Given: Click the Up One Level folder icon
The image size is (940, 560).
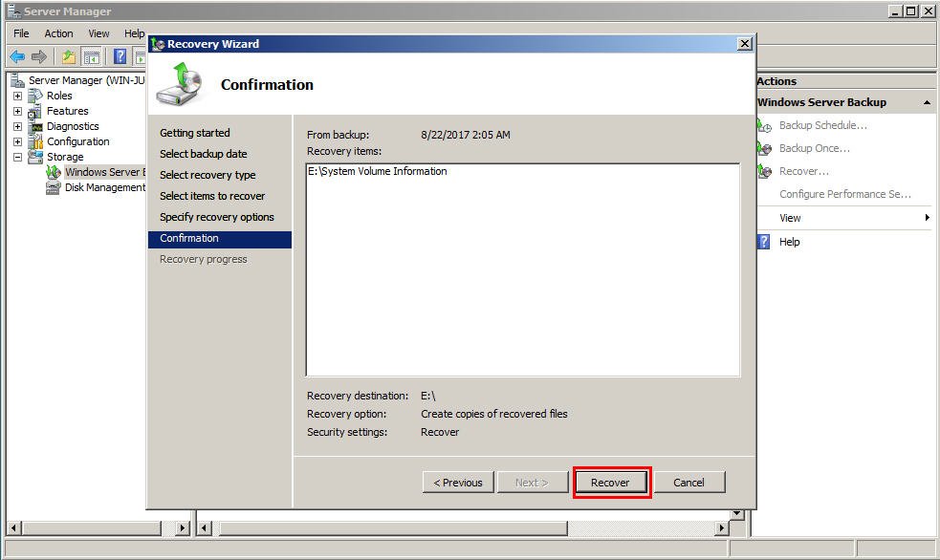Looking at the screenshot, I should click(x=69, y=57).
